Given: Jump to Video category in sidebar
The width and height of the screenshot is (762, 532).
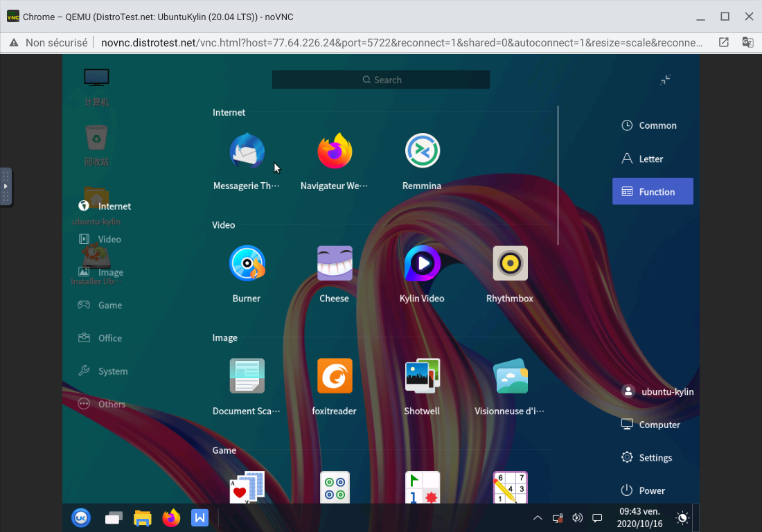Looking at the screenshot, I should (x=100, y=239).
